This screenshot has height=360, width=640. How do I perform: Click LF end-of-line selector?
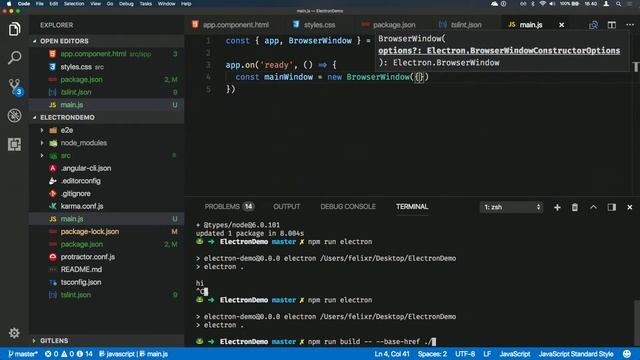pos(487,354)
